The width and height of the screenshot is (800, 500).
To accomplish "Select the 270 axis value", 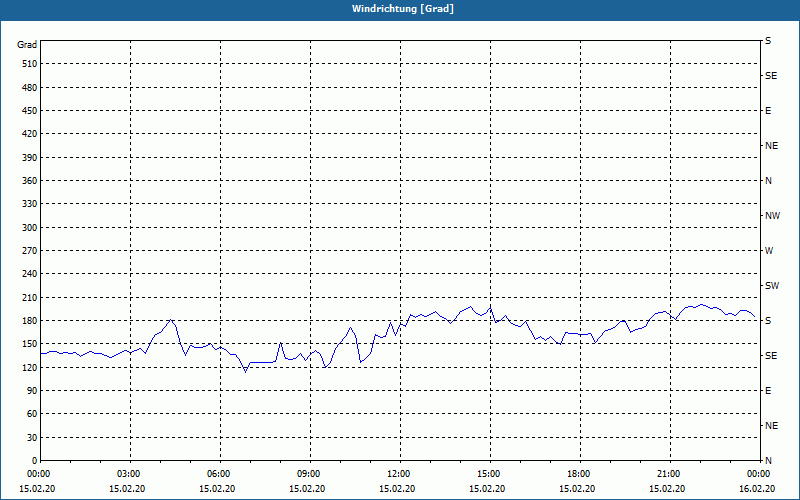I will pos(30,251).
